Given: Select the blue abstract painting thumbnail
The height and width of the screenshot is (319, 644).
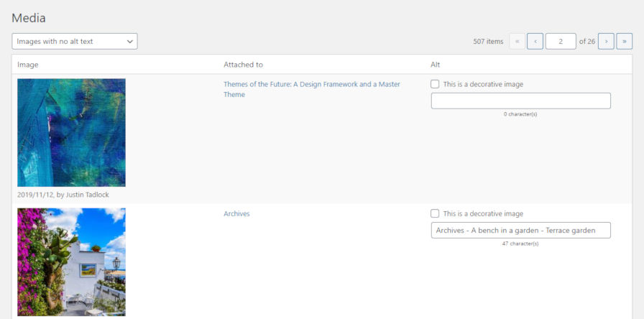Looking at the screenshot, I should point(71,132).
